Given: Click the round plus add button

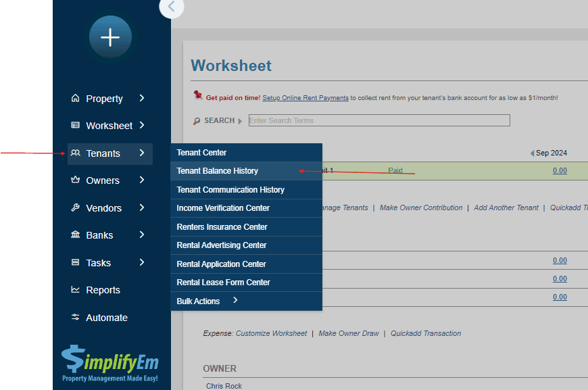Looking at the screenshot, I should pos(110,37).
